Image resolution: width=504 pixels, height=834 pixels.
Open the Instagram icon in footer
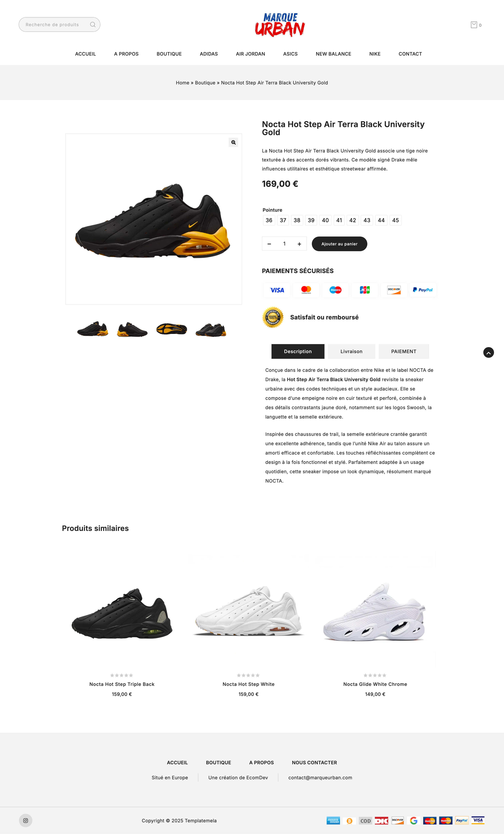pyautogui.click(x=26, y=820)
